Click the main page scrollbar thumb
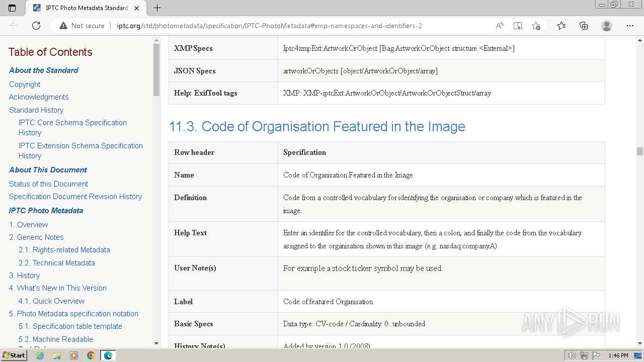The width and height of the screenshot is (644, 362). point(640,151)
